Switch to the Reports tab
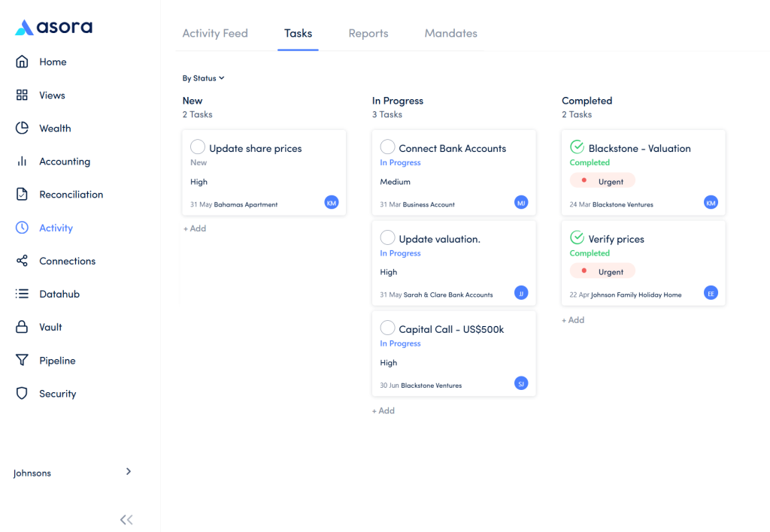Screen dimensions: 770x532 (x=368, y=34)
